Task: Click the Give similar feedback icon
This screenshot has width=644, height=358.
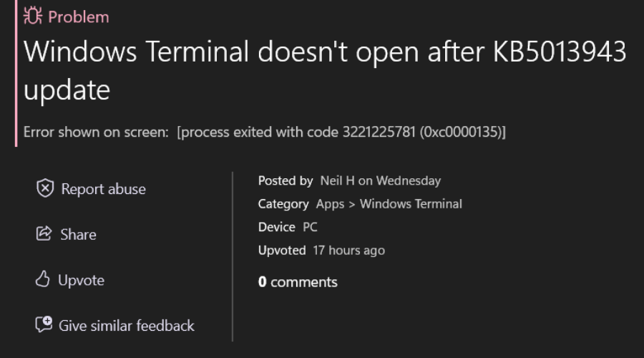Action: point(44,325)
